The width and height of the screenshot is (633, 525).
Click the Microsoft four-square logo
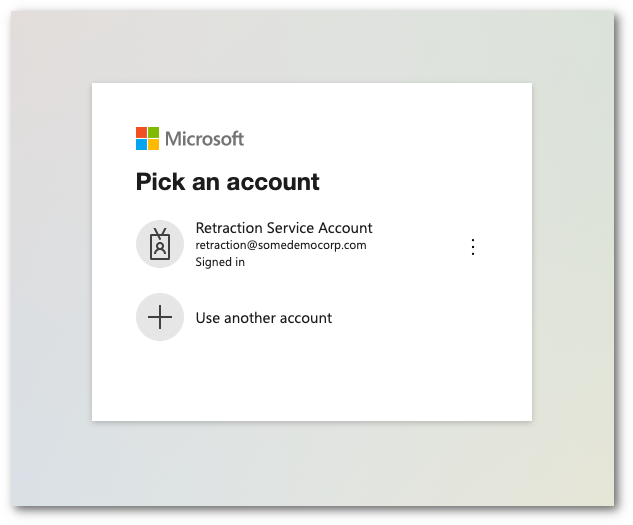point(147,138)
